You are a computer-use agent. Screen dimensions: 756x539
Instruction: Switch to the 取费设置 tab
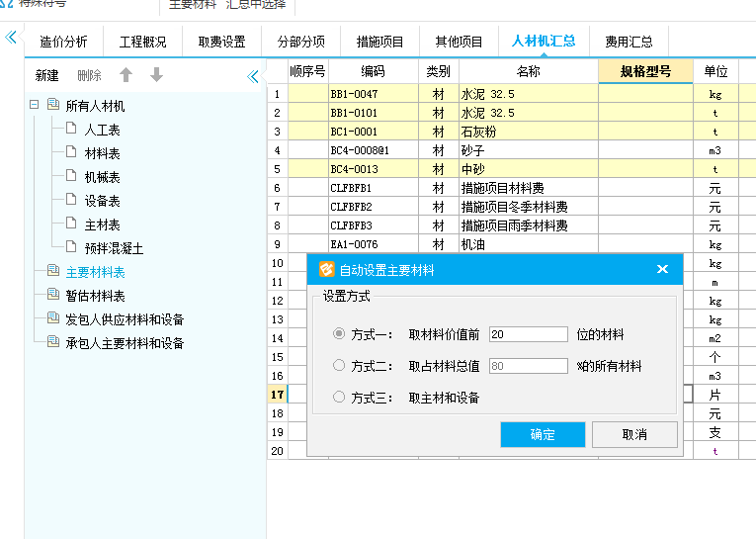221,42
